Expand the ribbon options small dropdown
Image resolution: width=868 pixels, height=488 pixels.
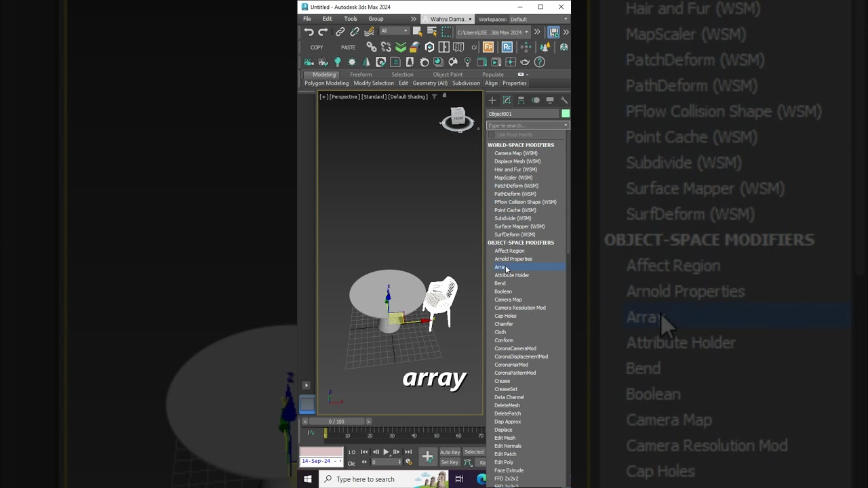point(522,75)
